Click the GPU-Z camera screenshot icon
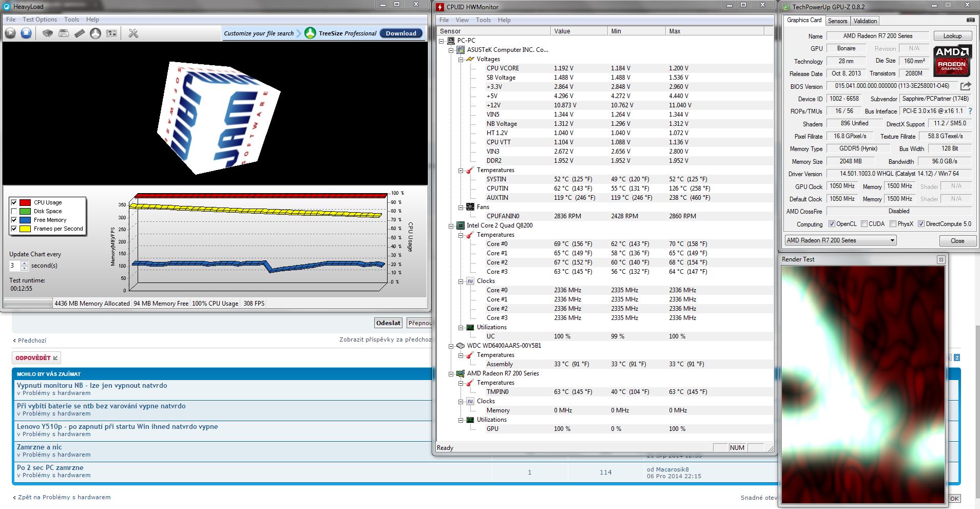Screen dimensions: 980x509 (x=970, y=20)
